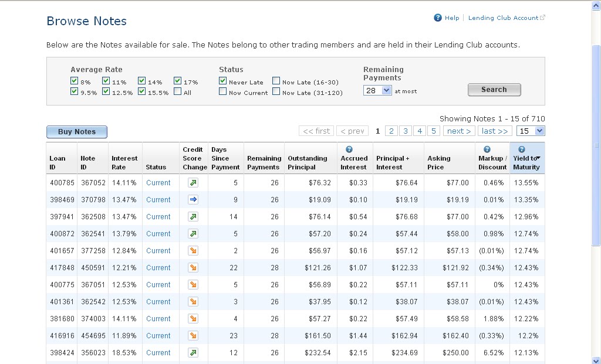Sort by the Days Since Payment column header
This screenshot has height=364, width=601.
(x=225, y=158)
